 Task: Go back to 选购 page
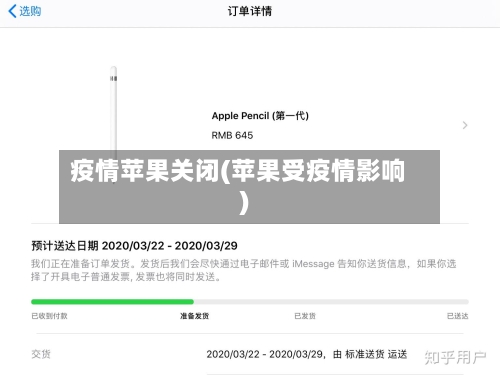point(25,11)
